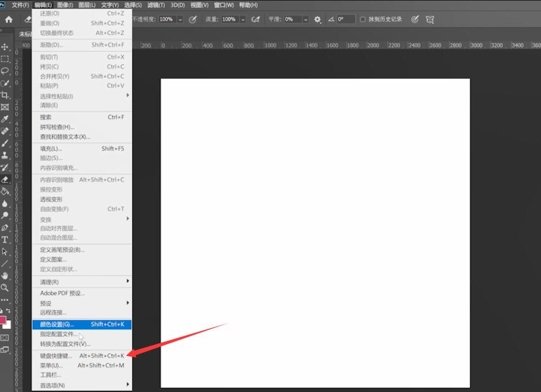This screenshot has width=541, height=392.
Task: Toggle pressure for opacity icon
Action: pyautogui.click(x=193, y=20)
